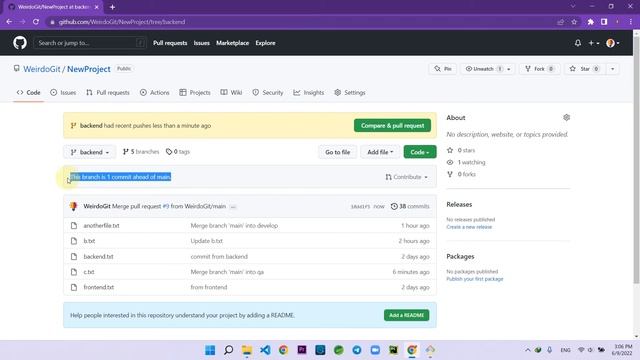Open the Wiki tab
This screenshot has height=360, width=640.
click(231, 93)
